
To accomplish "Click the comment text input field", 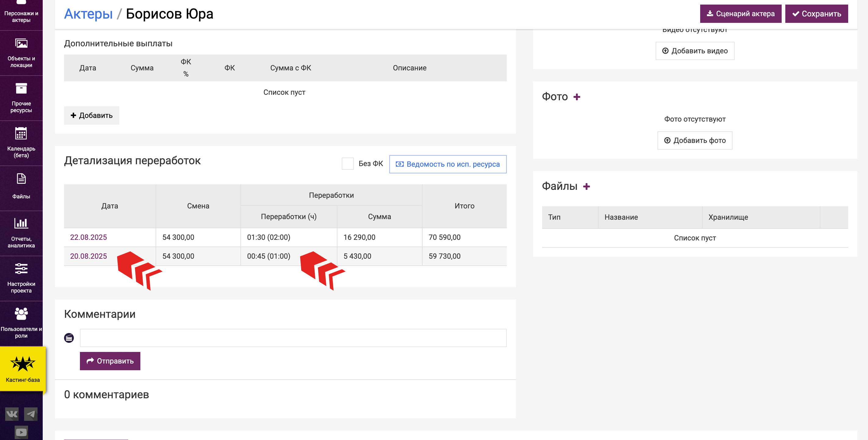I will tap(293, 338).
